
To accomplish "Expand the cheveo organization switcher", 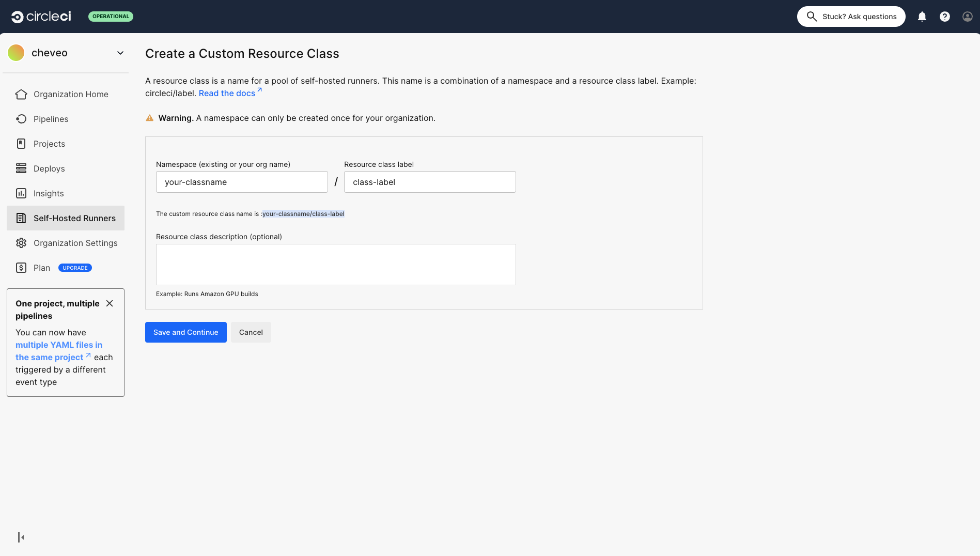I will [120, 52].
